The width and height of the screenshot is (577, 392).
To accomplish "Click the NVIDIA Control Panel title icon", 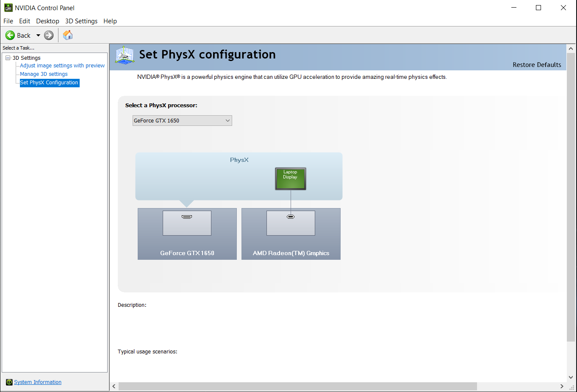I will click(8, 8).
